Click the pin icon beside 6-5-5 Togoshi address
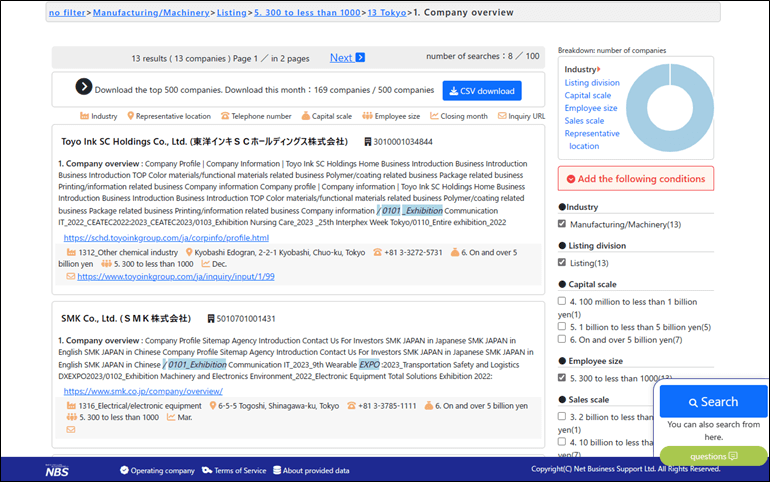770x482 pixels. [213, 405]
